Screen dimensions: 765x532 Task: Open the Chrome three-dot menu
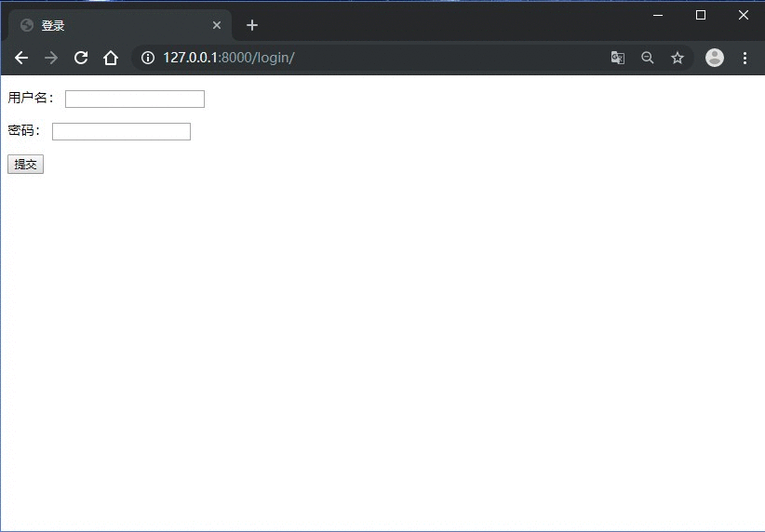point(745,58)
